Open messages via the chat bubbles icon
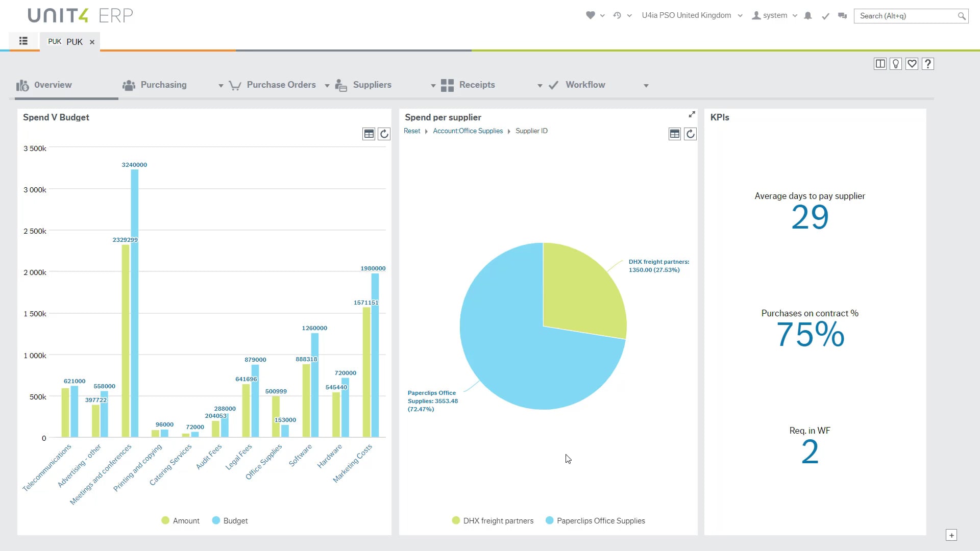This screenshot has height=551, width=980. point(842,15)
